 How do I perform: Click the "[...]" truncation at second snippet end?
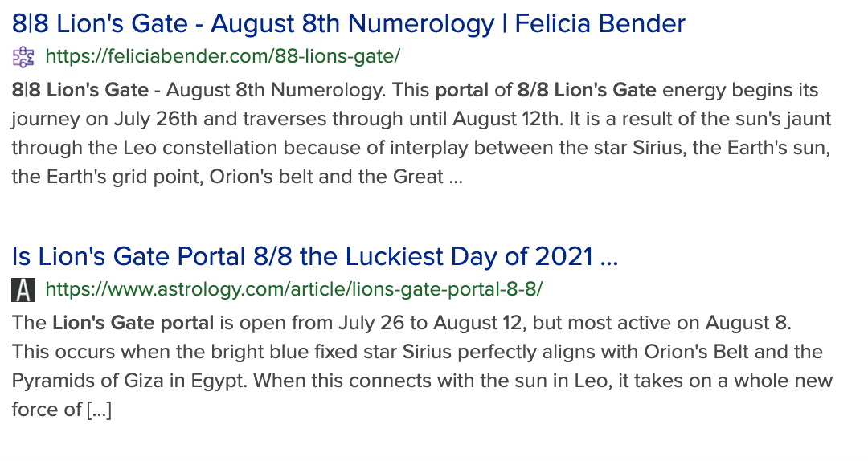[98, 410]
